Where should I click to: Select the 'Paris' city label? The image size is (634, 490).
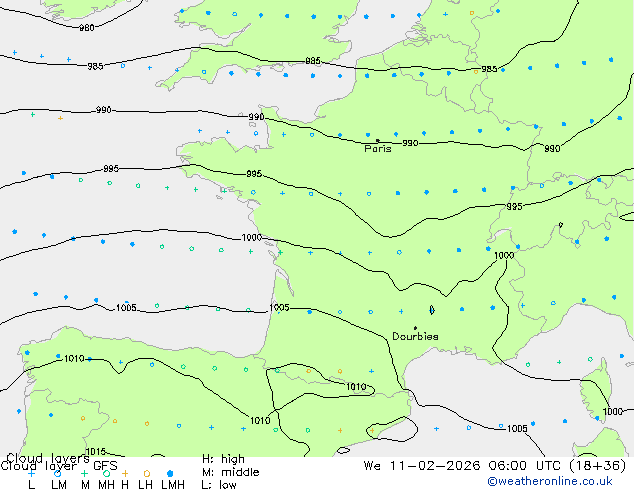pos(378,148)
